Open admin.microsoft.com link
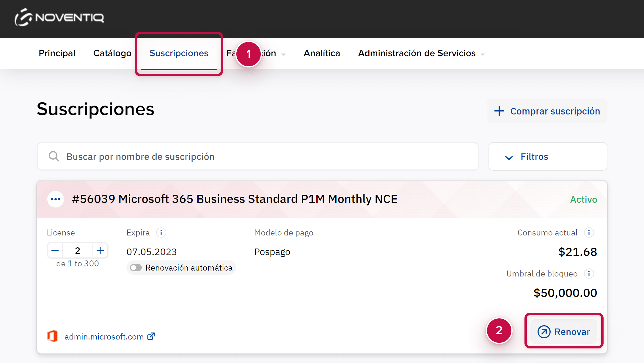The image size is (644, 363). pos(104,337)
